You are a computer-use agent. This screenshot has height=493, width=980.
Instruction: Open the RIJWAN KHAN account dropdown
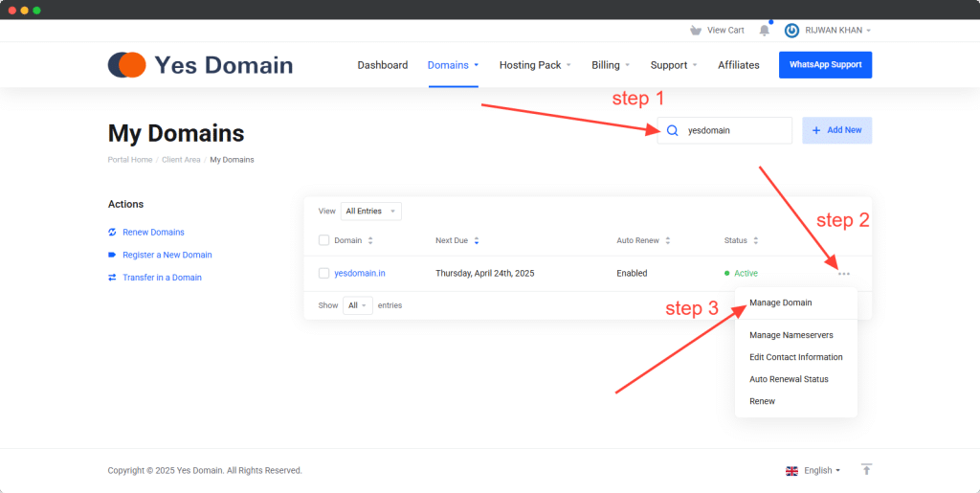click(x=838, y=30)
